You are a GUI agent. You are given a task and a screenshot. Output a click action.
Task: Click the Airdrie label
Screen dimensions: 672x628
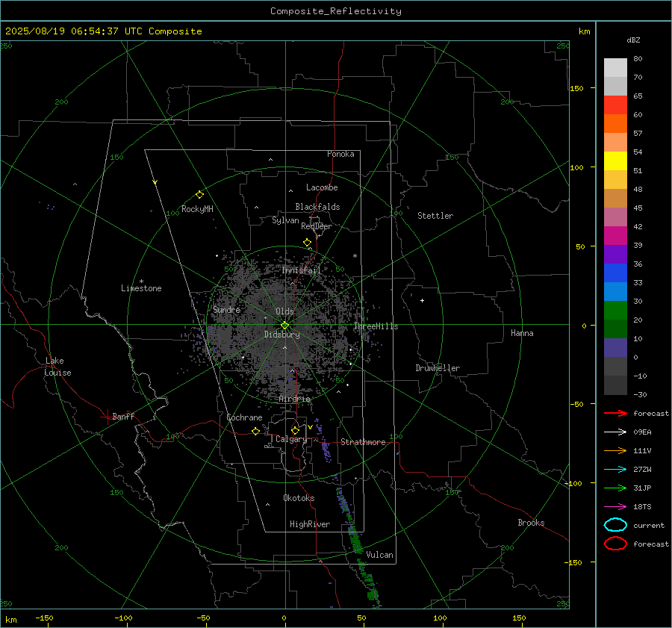tap(294, 399)
